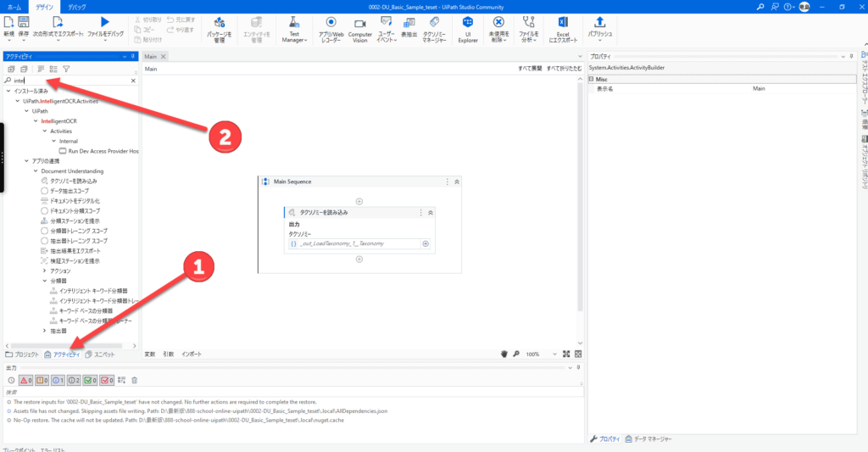868x452 pixels.
Task: Open the 100% zoom dropdown
Action: click(554, 354)
